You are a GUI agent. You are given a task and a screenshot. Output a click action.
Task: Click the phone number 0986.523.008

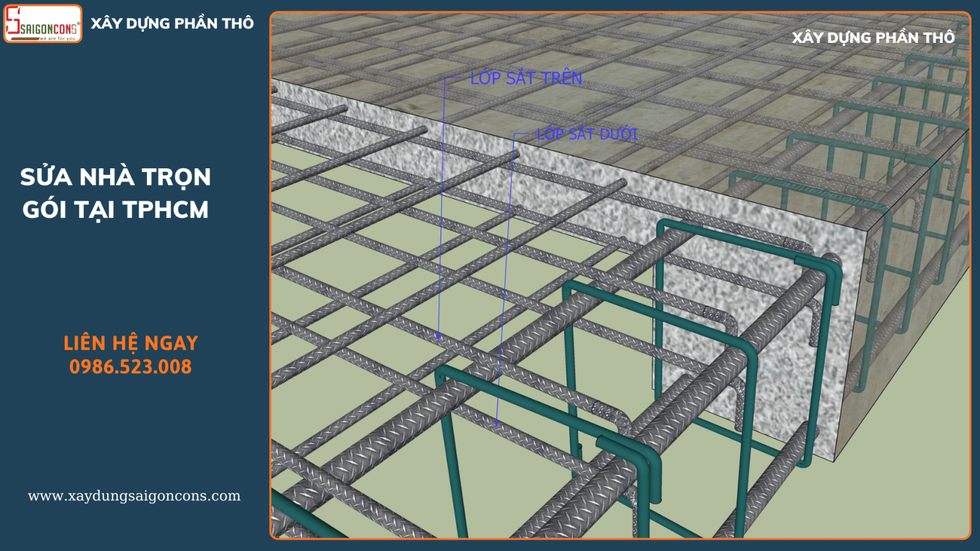(130, 367)
